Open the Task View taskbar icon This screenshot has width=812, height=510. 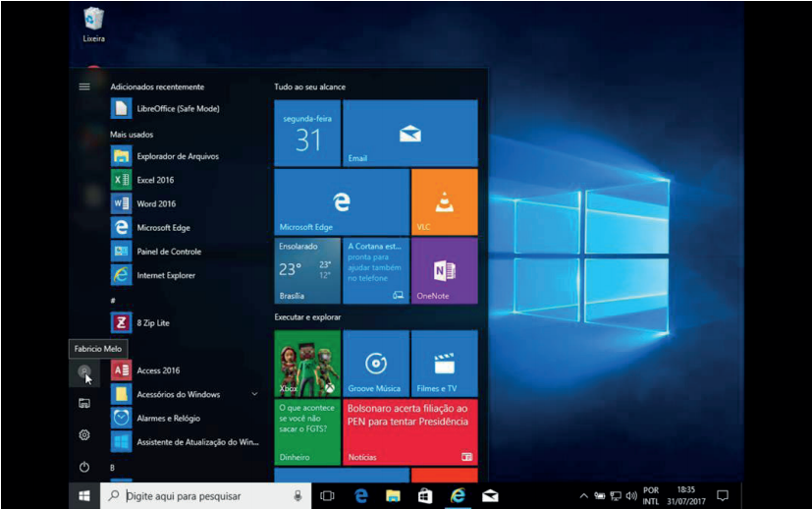328,496
